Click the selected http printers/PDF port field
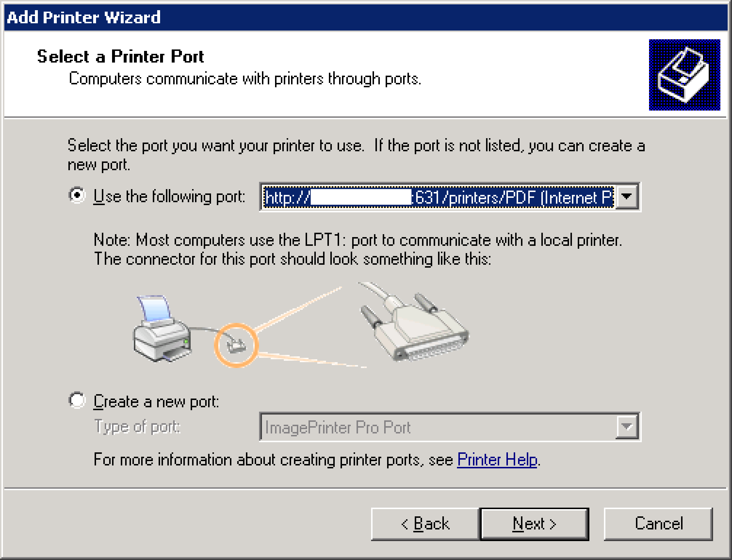This screenshot has height=560, width=732. 438,197
